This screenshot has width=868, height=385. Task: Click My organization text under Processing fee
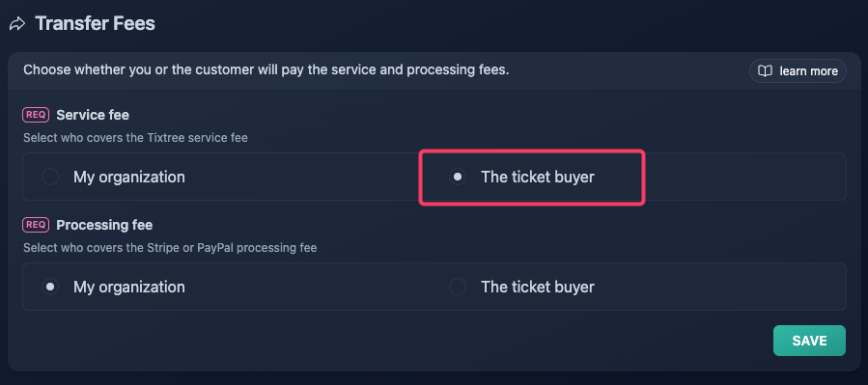(129, 287)
